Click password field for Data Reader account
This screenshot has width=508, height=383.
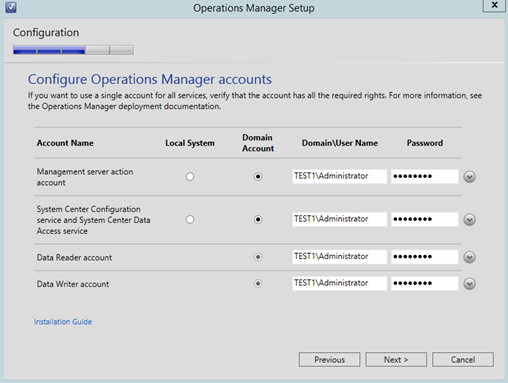point(424,257)
